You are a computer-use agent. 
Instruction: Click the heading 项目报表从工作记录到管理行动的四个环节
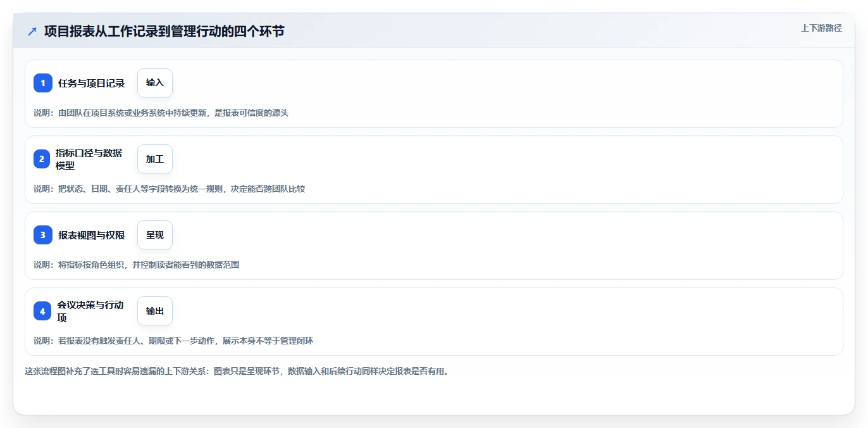[164, 31]
